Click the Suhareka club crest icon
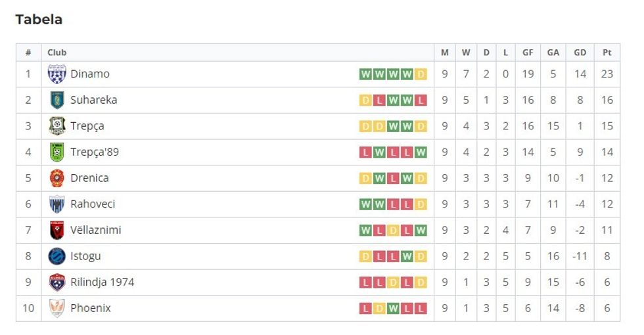The height and width of the screenshot is (335, 644). pyautogui.click(x=57, y=100)
